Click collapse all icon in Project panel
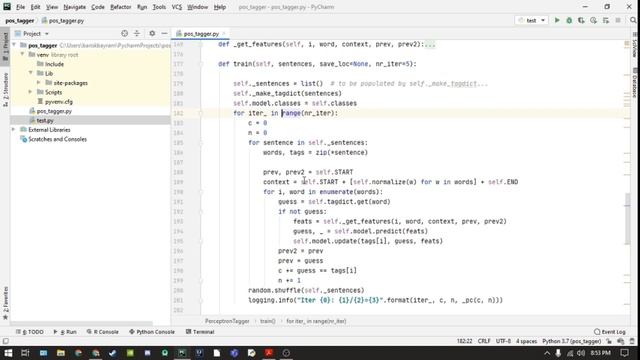This screenshot has height=360, width=640. (x=137, y=33)
